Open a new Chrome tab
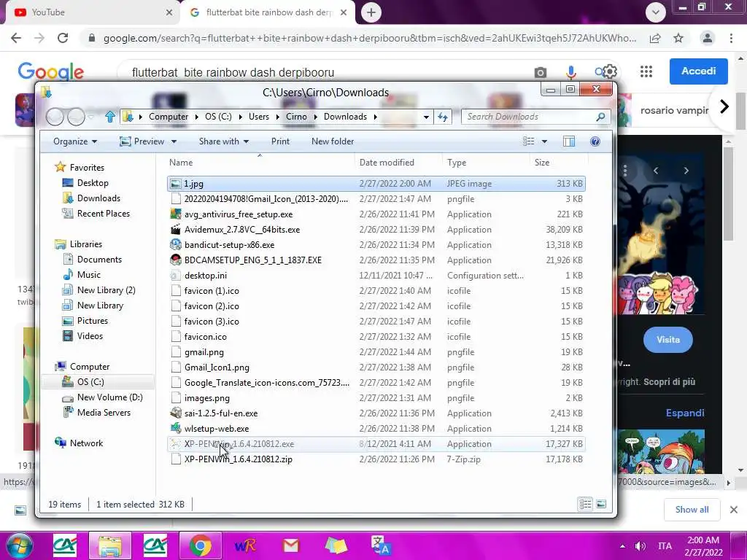This screenshot has height=560, width=747. [371, 12]
